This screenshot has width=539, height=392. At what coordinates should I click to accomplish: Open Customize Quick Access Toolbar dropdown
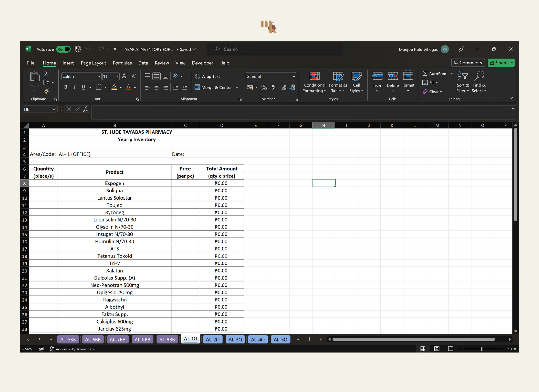115,49
